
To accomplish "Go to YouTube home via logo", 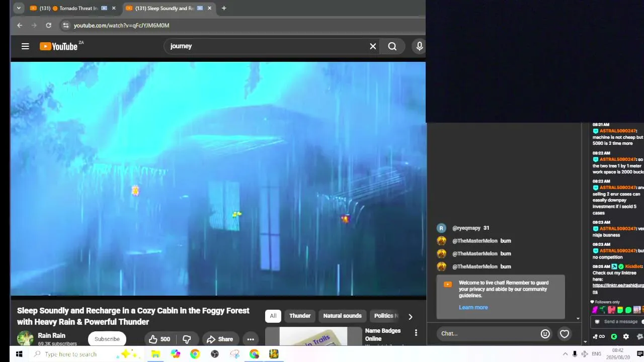I will (58, 46).
